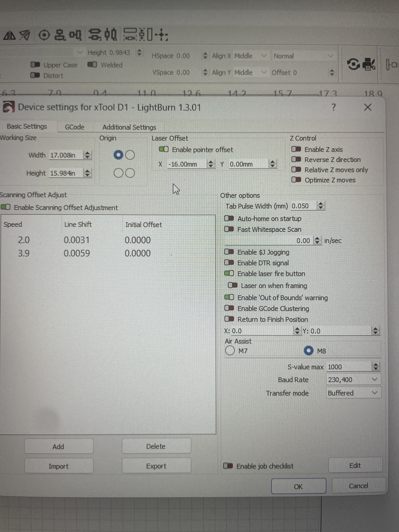This screenshot has width=399, height=532.
Task: Expand the dropdown left of Height 0.9843
Action: [80, 52]
